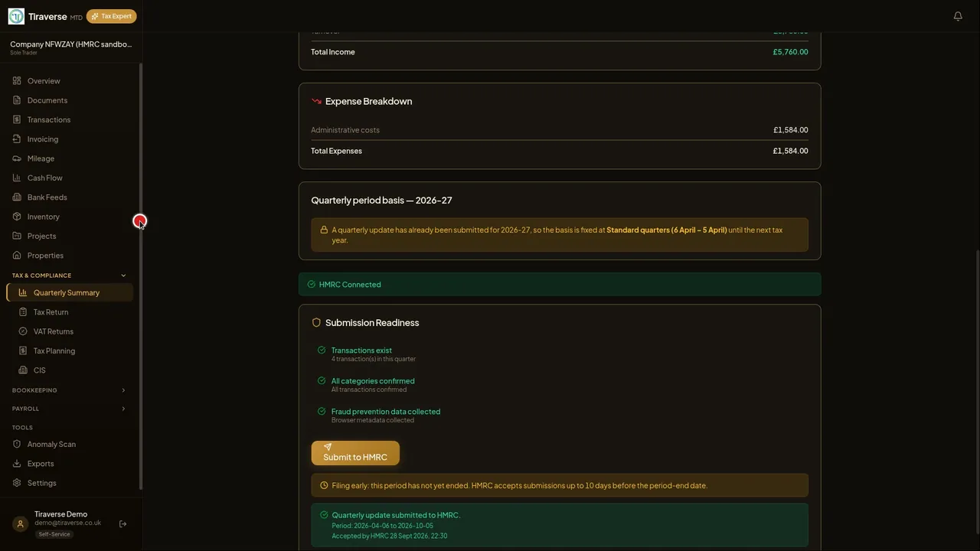Go to Tax Return page
980x551 pixels.
click(x=70, y=312)
